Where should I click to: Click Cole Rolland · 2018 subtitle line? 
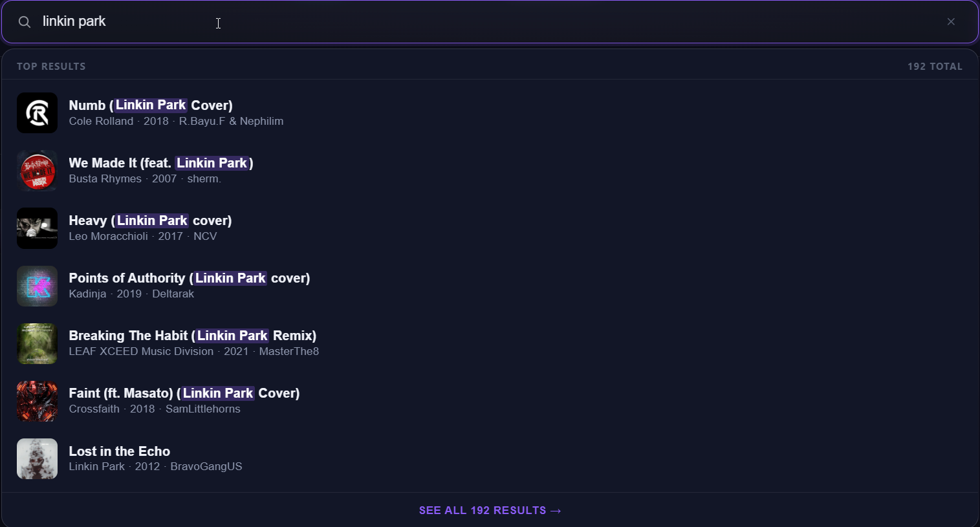[176, 122]
